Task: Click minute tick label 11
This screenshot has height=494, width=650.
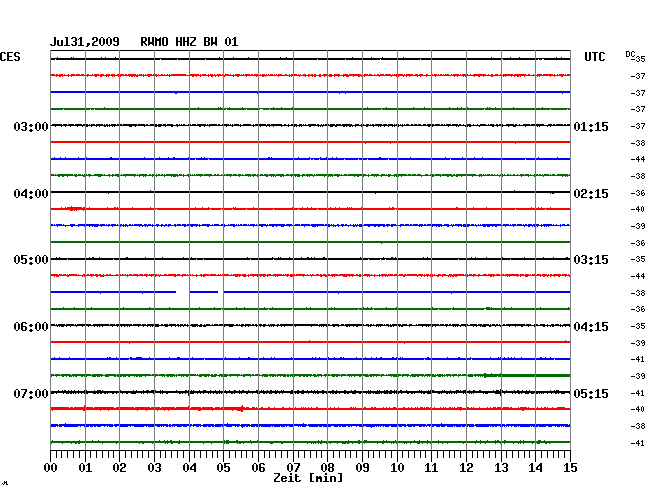Action: (431, 468)
